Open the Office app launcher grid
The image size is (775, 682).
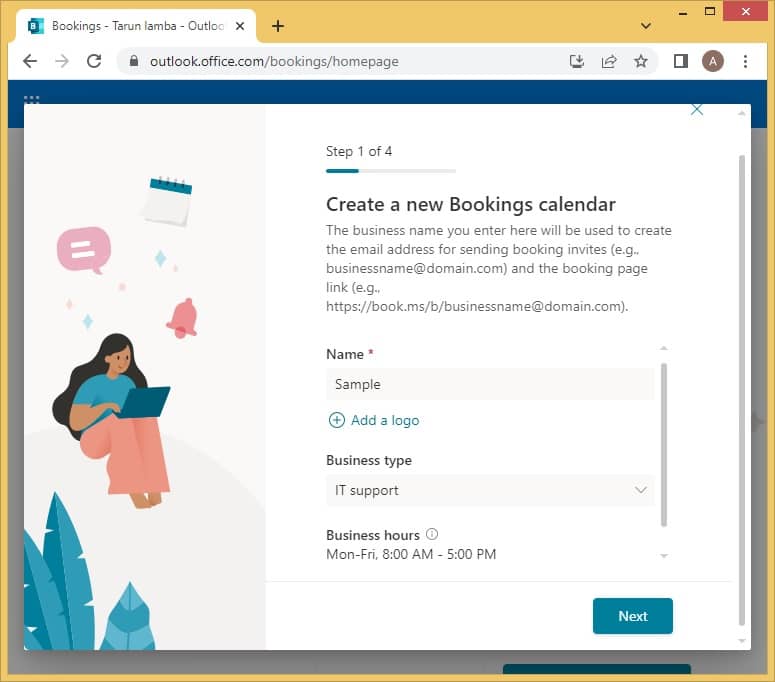(x=32, y=99)
